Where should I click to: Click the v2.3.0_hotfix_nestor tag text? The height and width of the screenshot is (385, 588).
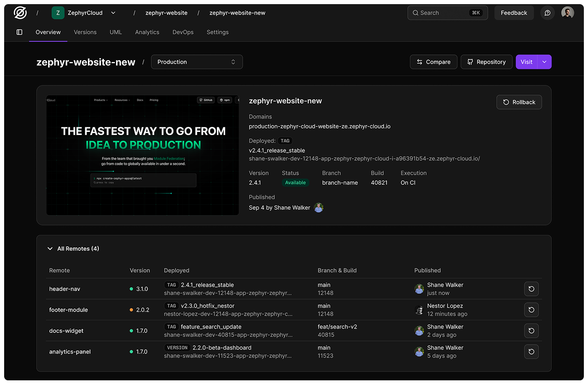[208, 306]
